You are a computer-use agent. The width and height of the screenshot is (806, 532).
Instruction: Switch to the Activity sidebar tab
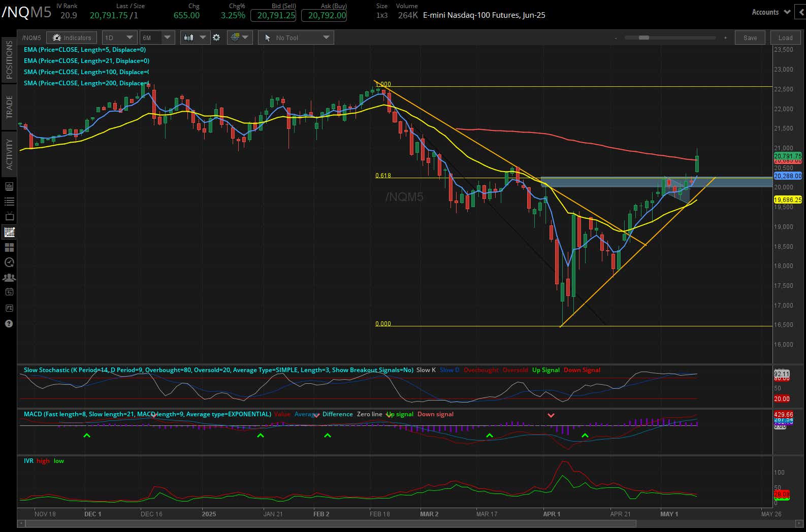click(9, 154)
